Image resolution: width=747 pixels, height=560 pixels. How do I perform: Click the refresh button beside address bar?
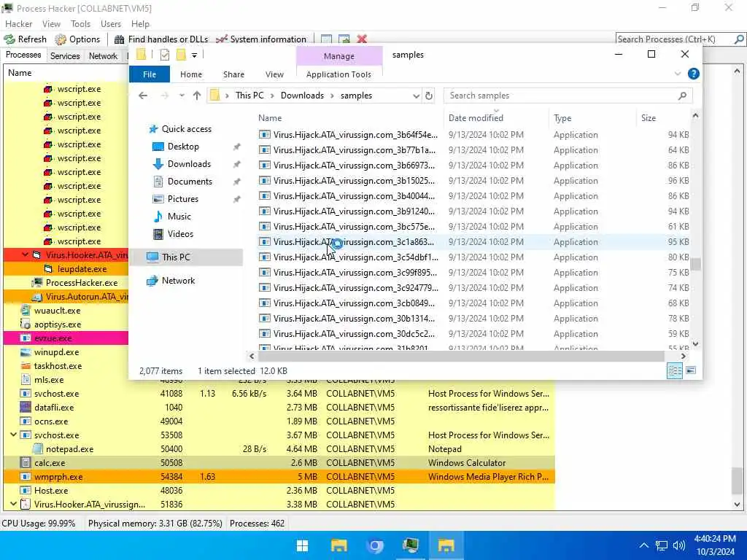(x=429, y=96)
